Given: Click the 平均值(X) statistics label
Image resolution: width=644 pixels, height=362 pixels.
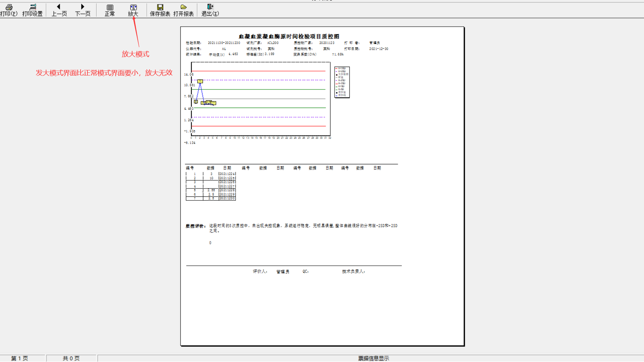Looking at the screenshot, I should point(217,55).
